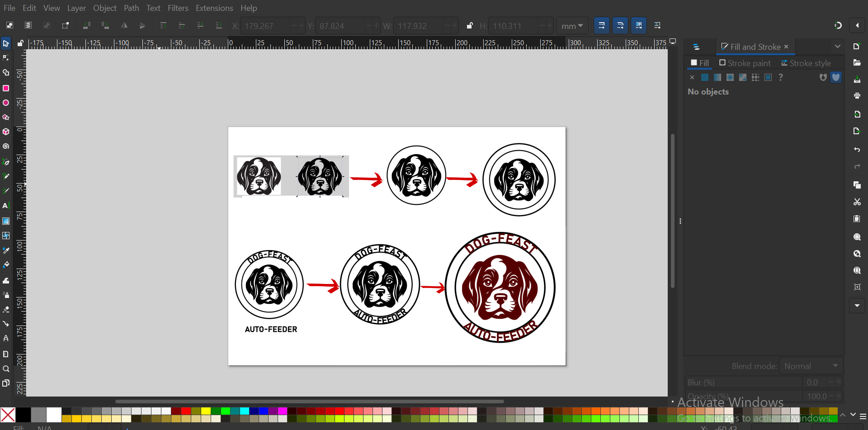Open snapping options arrow at top right

[x=857, y=25]
